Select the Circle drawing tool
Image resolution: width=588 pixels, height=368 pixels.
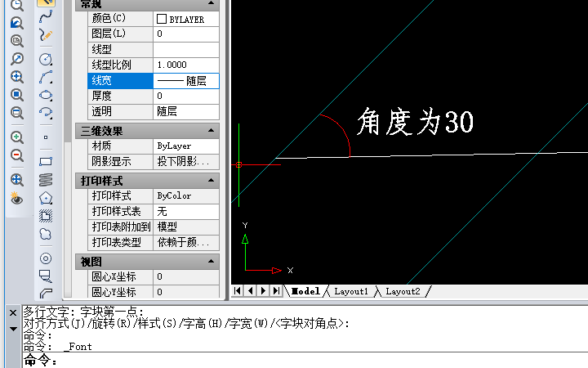click(46, 60)
